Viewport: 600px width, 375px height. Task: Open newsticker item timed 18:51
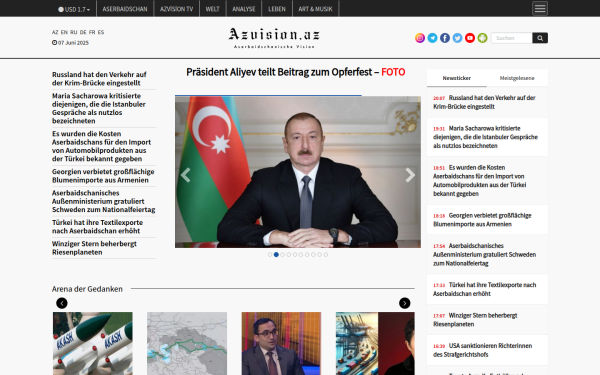[x=487, y=181]
